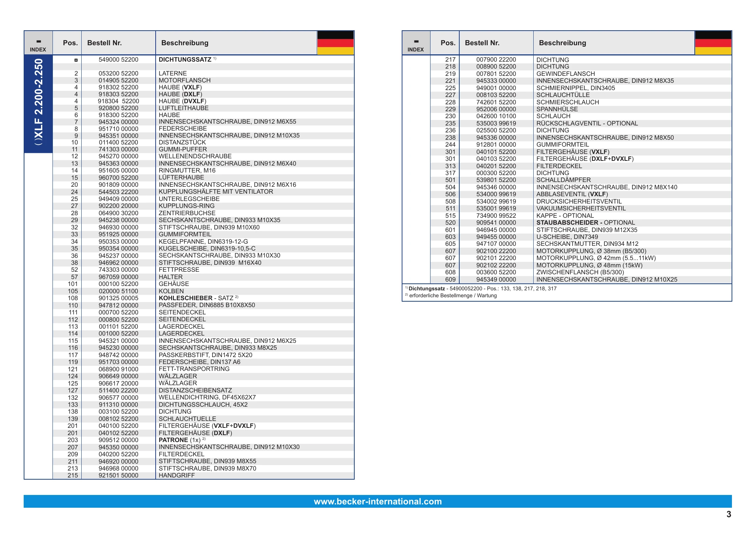Click the square marker beside 549000 52200
Viewport: 756px width, 538px height.
tap(76, 60)
